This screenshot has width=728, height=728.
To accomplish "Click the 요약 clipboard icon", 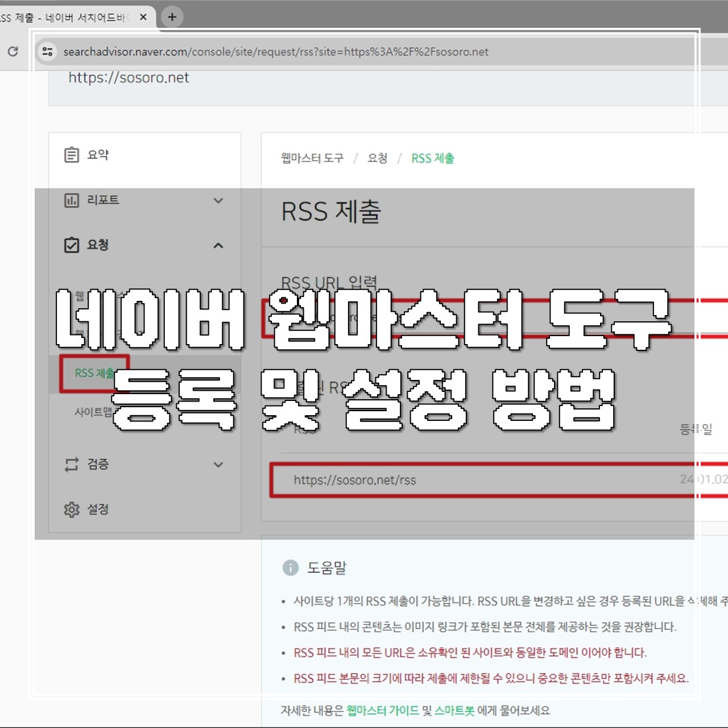I will (x=72, y=155).
